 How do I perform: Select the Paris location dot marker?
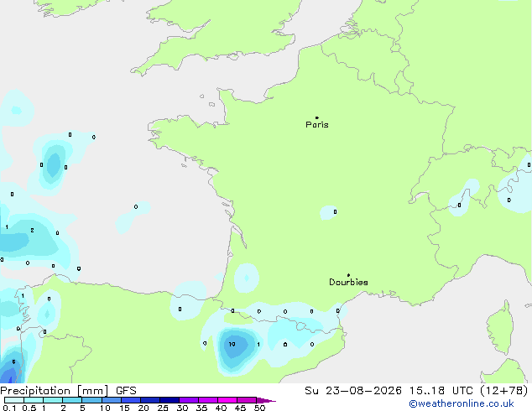click(317, 117)
